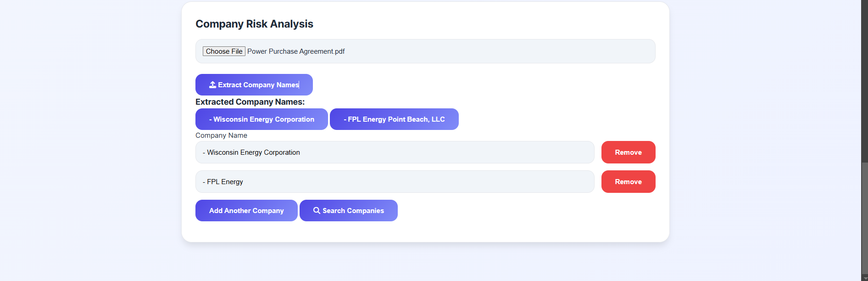The image size is (868, 281).
Task: Click the Extracted Company Names label
Action: pyautogui.click(x=250, y=102)
